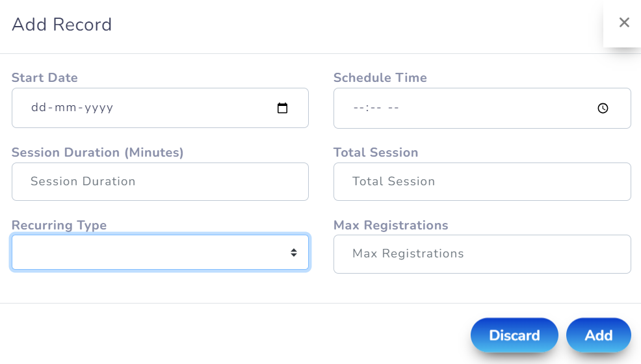Click the Start Date label

[45, 78]
